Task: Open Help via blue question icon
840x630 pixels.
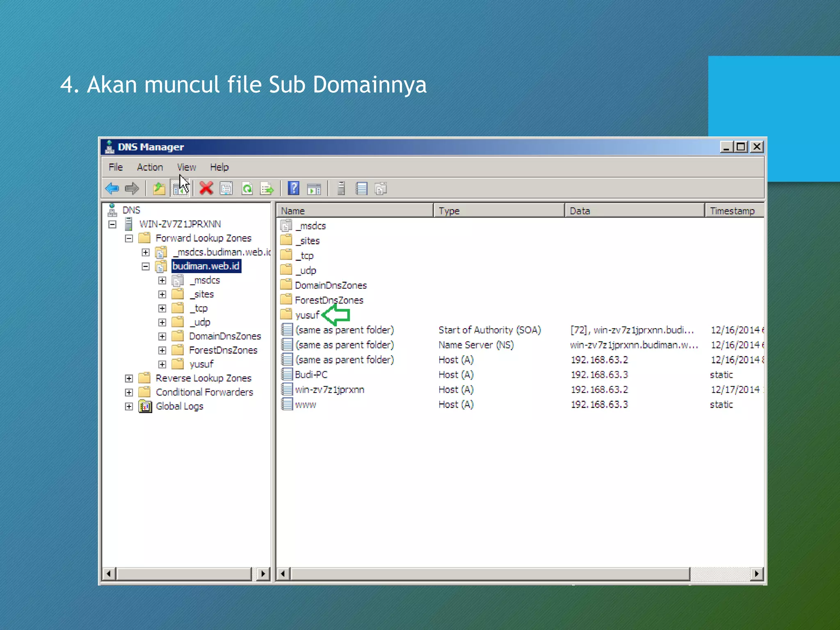Action: point(294,188)
